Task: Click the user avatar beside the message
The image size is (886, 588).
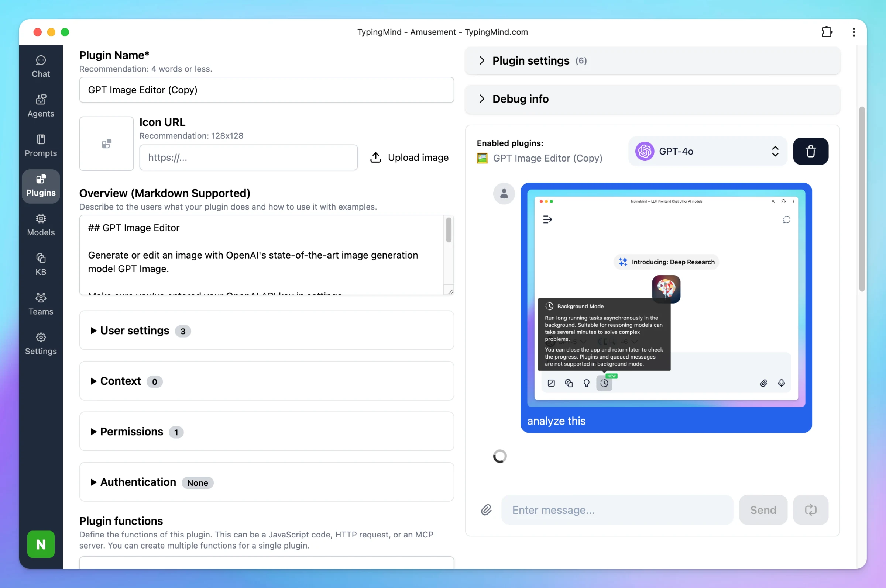Action: click(504, 194)
